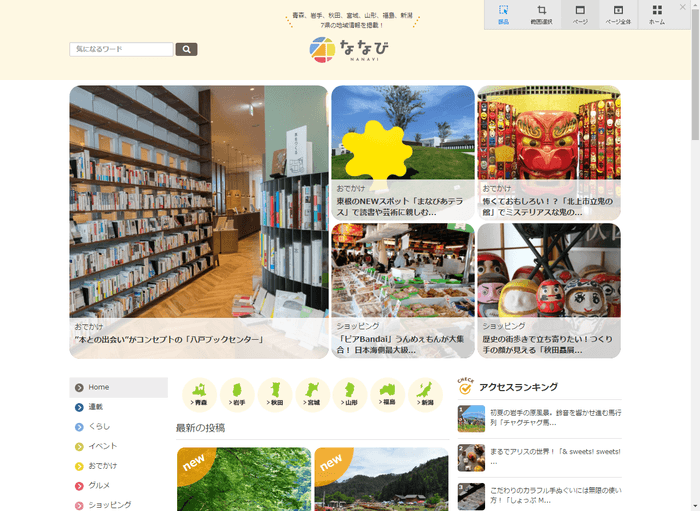700x511 pixels.
Task: Open the 秋田 prefecture map icon
Action: pyautogui.click(x=276, y=394)
